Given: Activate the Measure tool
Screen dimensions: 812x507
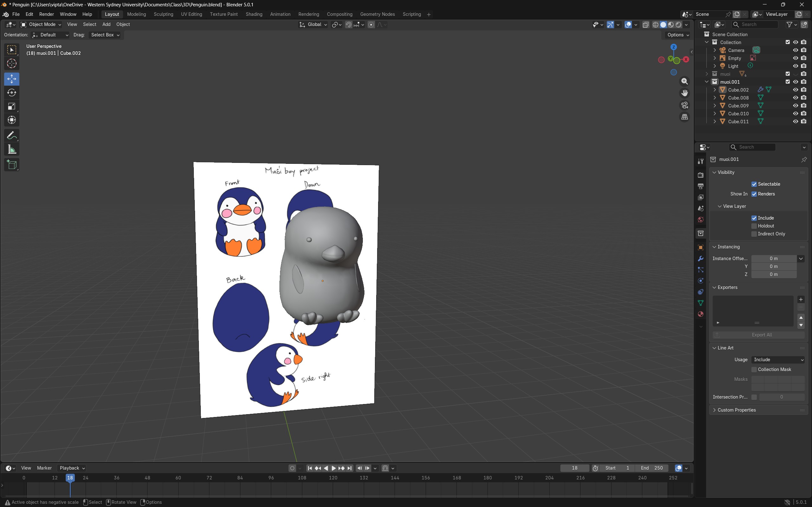Looking at the screenshot, I should click(x=12, y=149).
